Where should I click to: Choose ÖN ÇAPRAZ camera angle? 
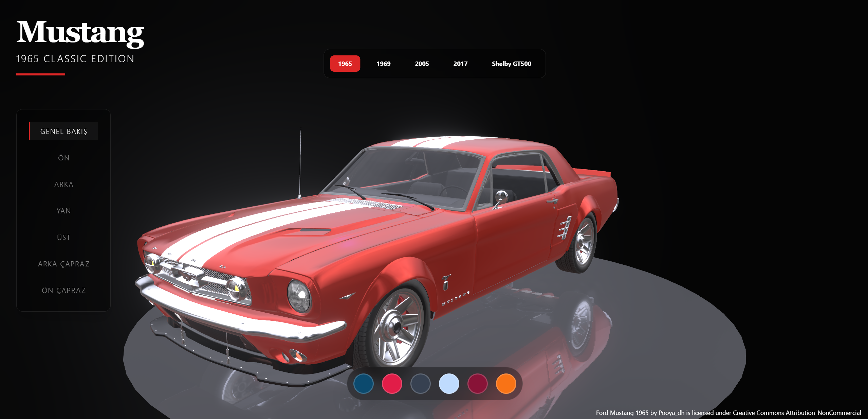pyautogui.click(x=64, y=290)
